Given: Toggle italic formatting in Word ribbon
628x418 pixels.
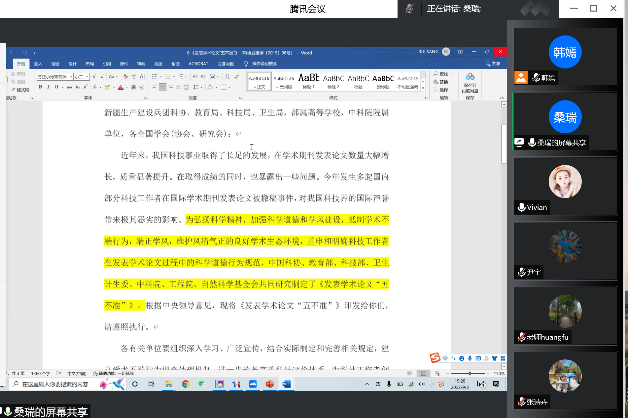Looking at the screenshot, I should [x=46, y=85].
